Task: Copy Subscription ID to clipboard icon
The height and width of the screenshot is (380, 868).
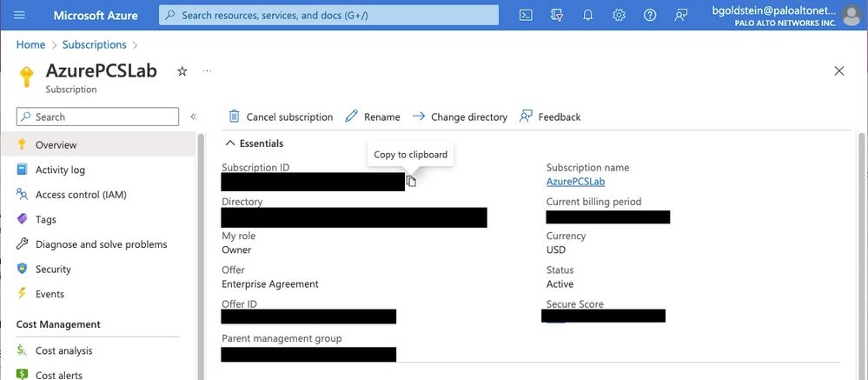Action: tap(411, 181)
